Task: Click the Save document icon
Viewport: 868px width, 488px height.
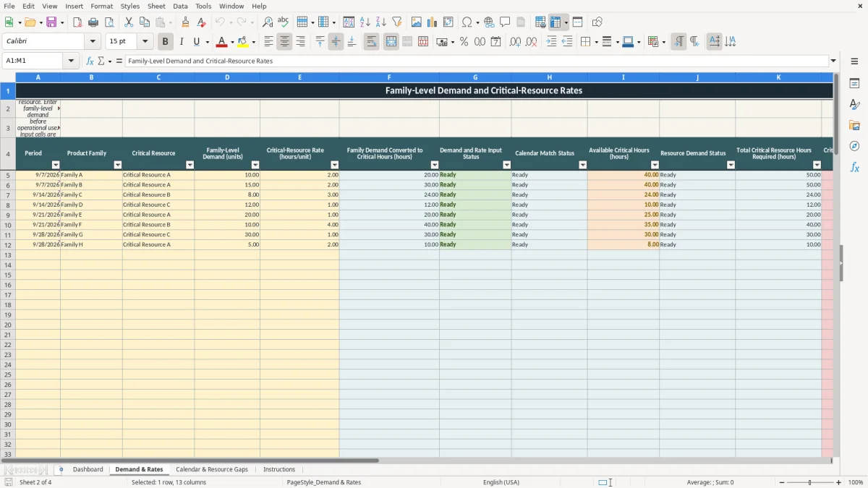Action: (x=51, y=22)
